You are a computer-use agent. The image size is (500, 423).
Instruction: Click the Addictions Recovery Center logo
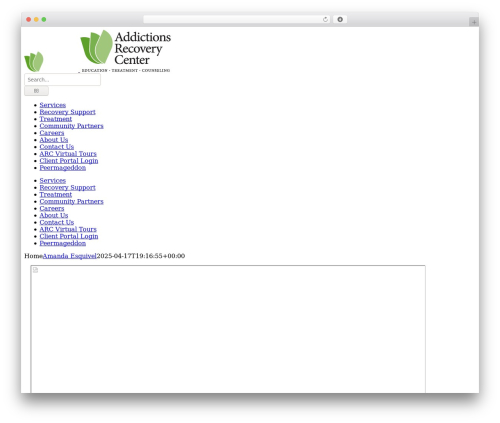pyautogui.click(x=125, y=51)
